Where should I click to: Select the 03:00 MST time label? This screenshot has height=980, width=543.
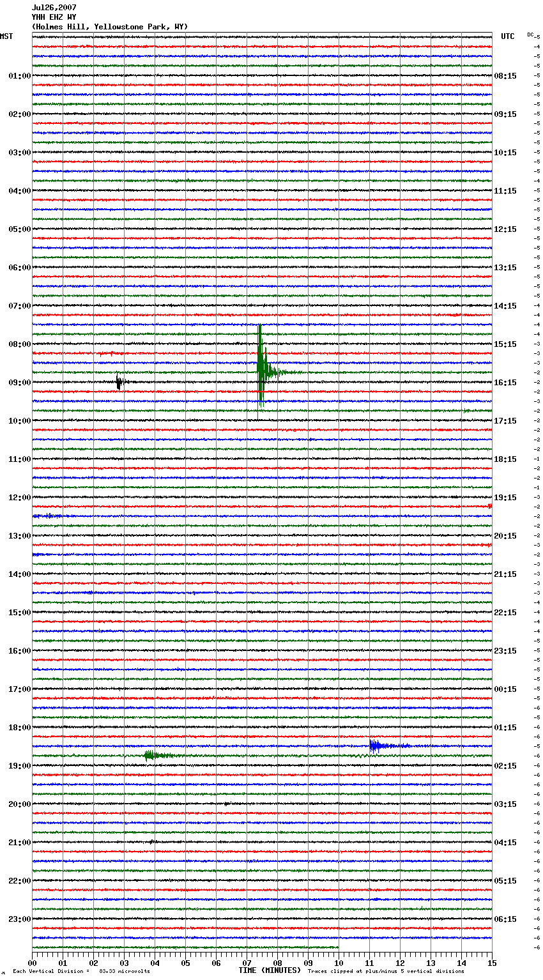[20, 153]
